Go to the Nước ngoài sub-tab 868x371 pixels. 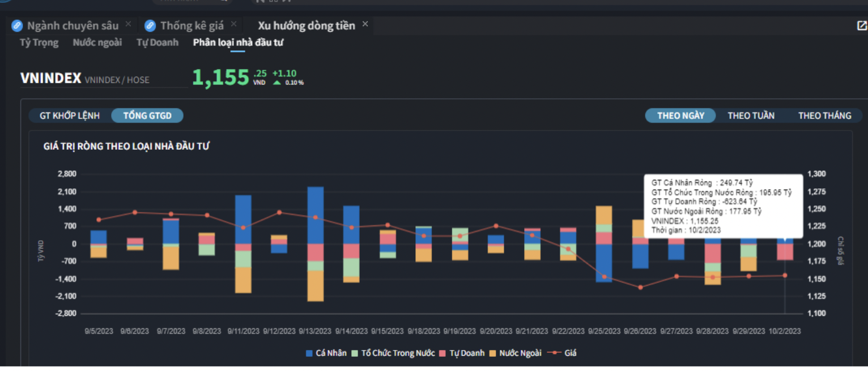97,43
